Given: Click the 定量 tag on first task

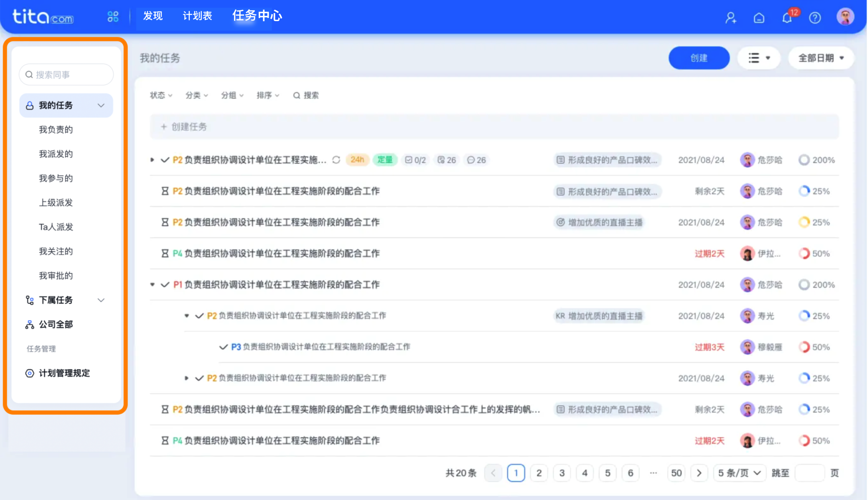Looking at the screenshot, I should point(385,160).
